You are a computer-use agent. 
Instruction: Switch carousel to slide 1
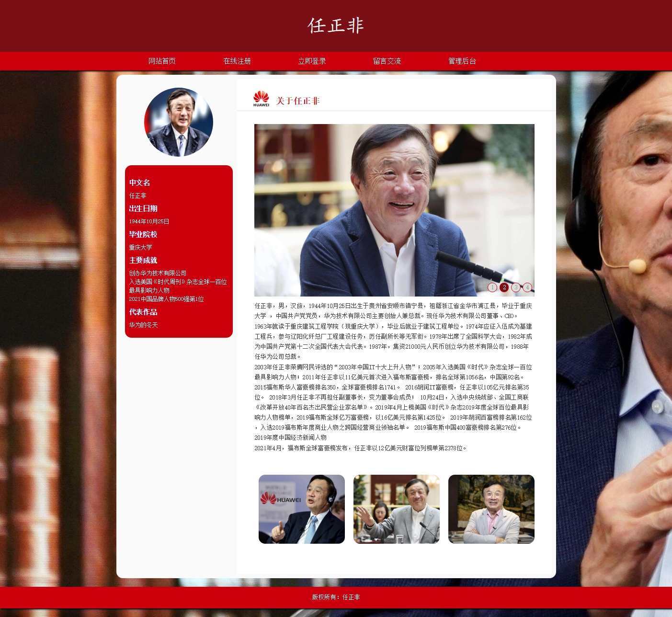click(492, 287)
